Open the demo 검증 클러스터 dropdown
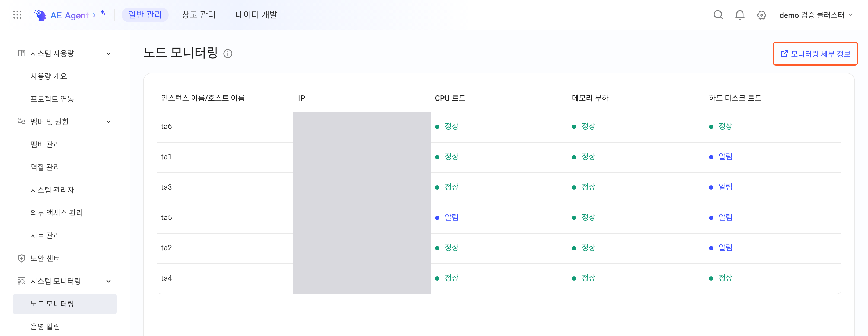The image size is (868, 336). point(816,15)
